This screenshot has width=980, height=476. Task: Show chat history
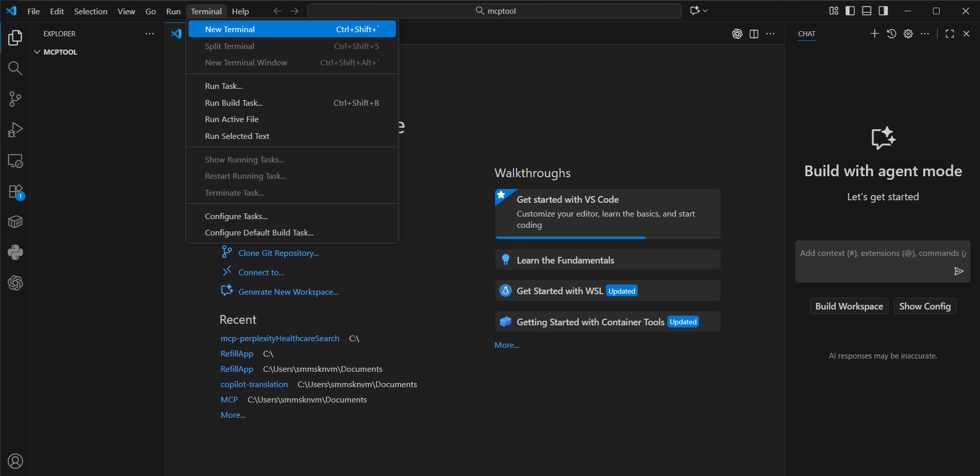coord(891,34)
